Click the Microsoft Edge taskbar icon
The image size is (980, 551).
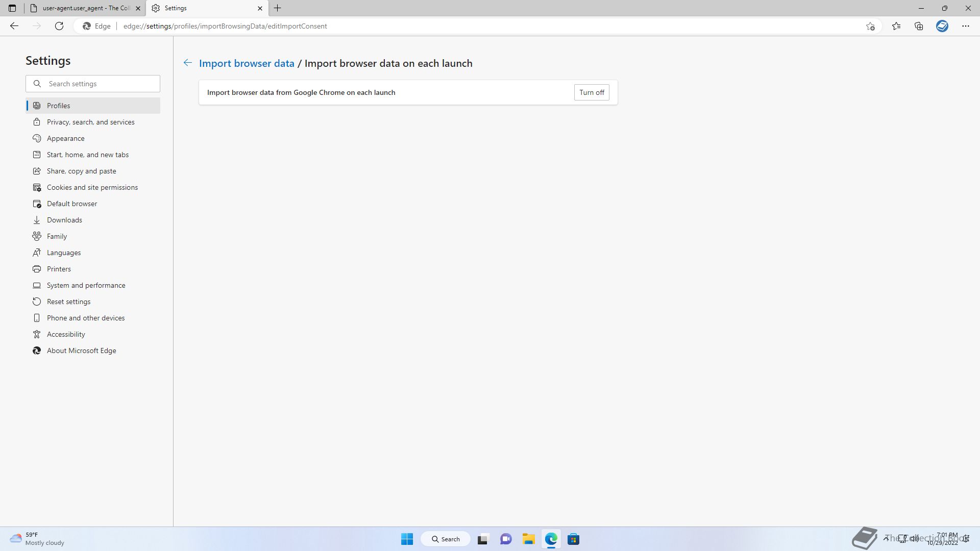pos(551,539)
